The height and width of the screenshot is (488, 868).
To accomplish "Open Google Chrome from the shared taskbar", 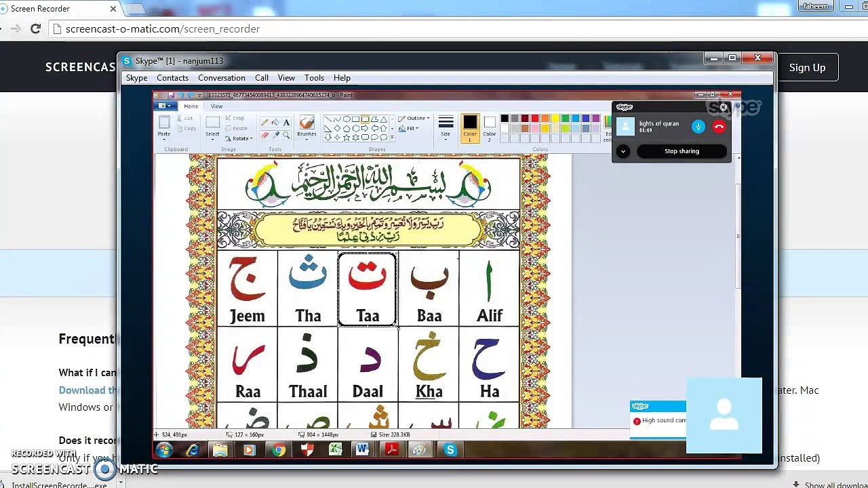I will pos(279,450).
